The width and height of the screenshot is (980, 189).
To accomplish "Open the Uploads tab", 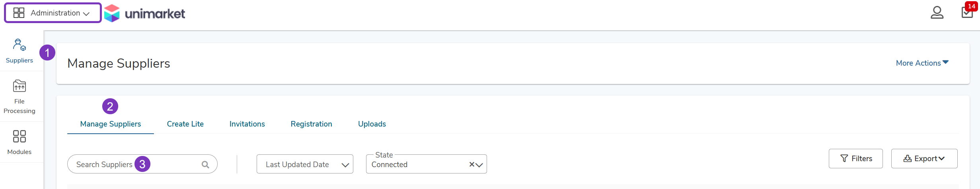I will pos(372,124).
